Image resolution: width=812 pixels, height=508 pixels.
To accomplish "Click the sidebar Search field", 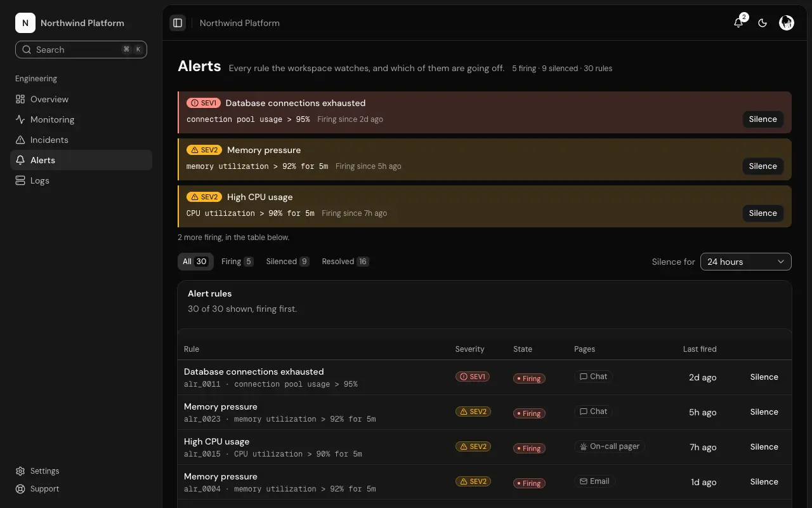I will coord(81,50).
